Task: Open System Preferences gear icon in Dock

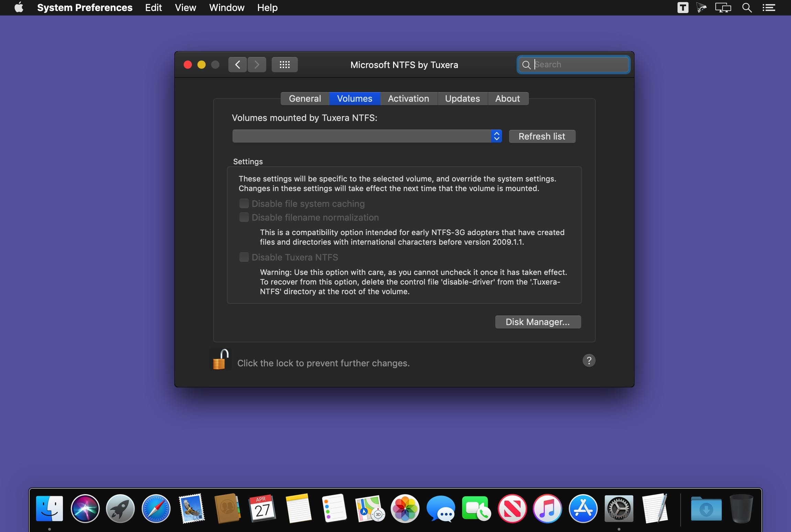Action: click(618, 508)
